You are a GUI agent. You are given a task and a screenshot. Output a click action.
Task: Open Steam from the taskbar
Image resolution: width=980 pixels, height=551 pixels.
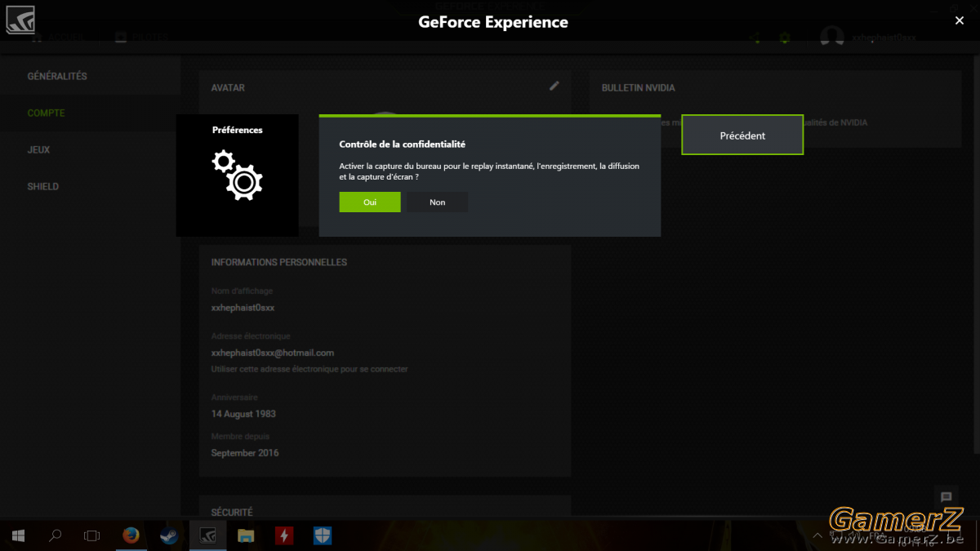pos(170,535)
